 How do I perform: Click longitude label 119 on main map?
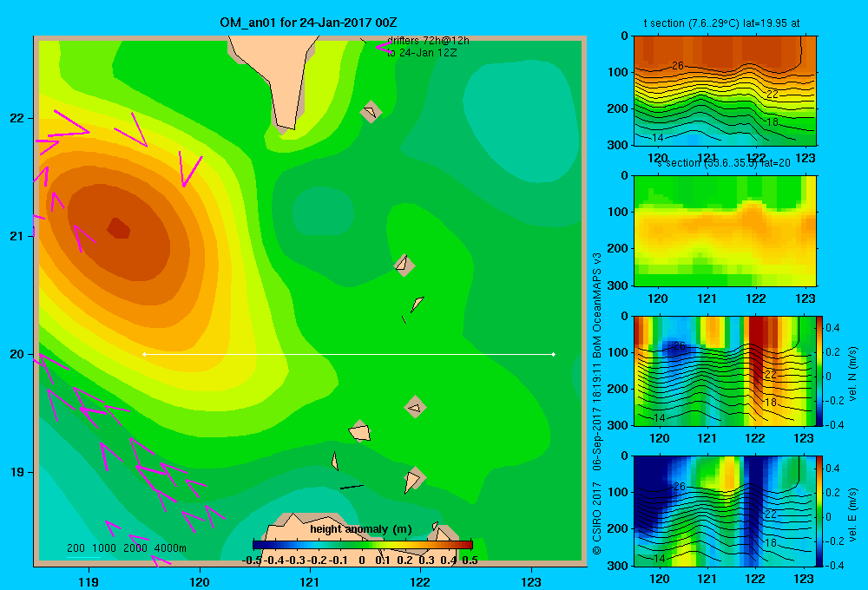pyautogui.click(x=89, y=581)
